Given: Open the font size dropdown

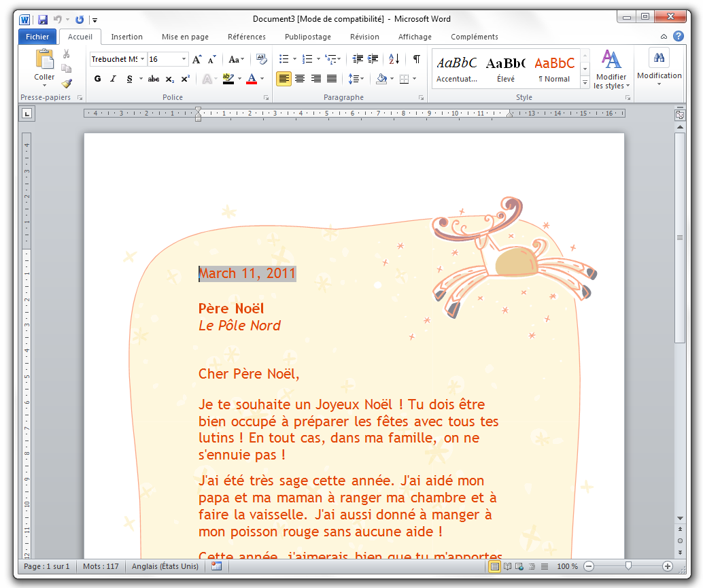Looking at the screenshot, I should [184, 59].
